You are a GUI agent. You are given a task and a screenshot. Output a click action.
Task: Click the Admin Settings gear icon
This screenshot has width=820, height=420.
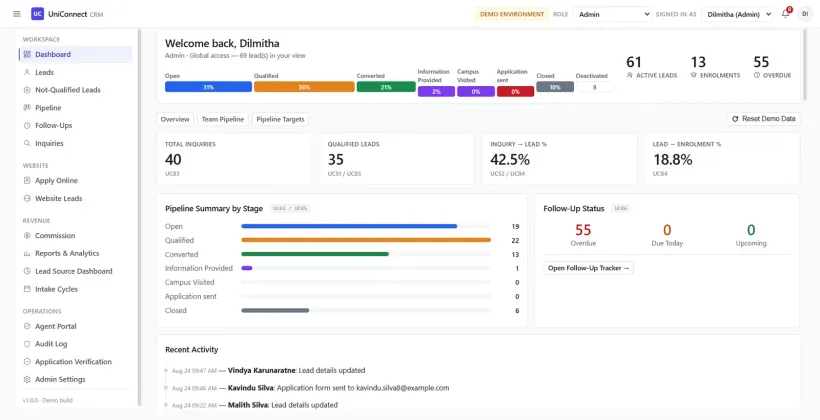(27, 379)
